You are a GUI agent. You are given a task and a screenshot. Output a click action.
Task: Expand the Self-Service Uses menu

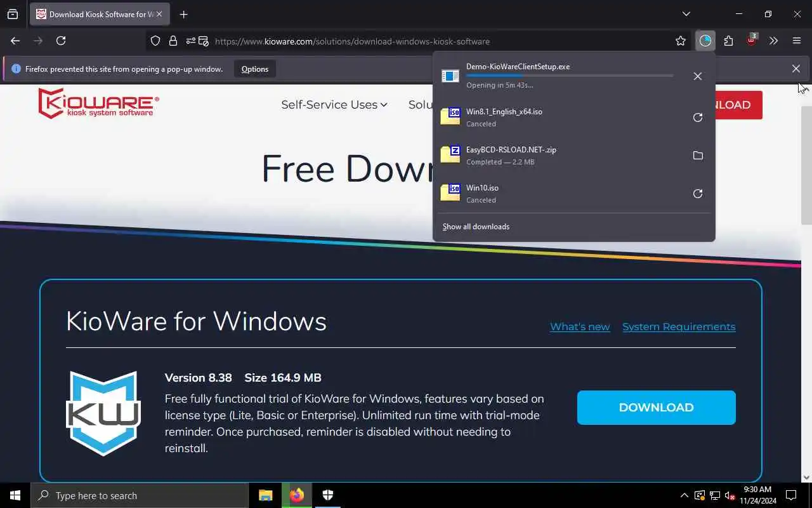pos(334,105)
